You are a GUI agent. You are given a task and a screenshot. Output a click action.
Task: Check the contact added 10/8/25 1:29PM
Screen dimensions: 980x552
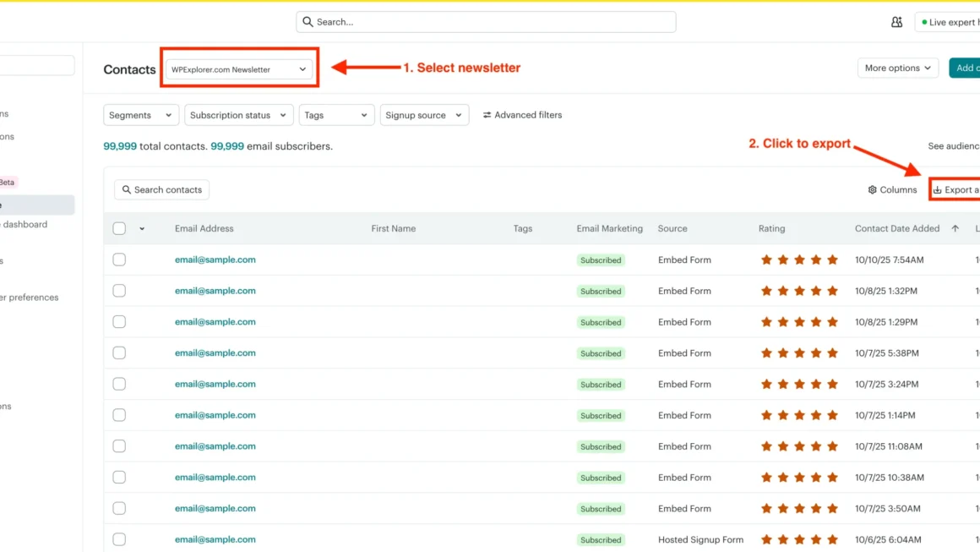click(119, 322)
